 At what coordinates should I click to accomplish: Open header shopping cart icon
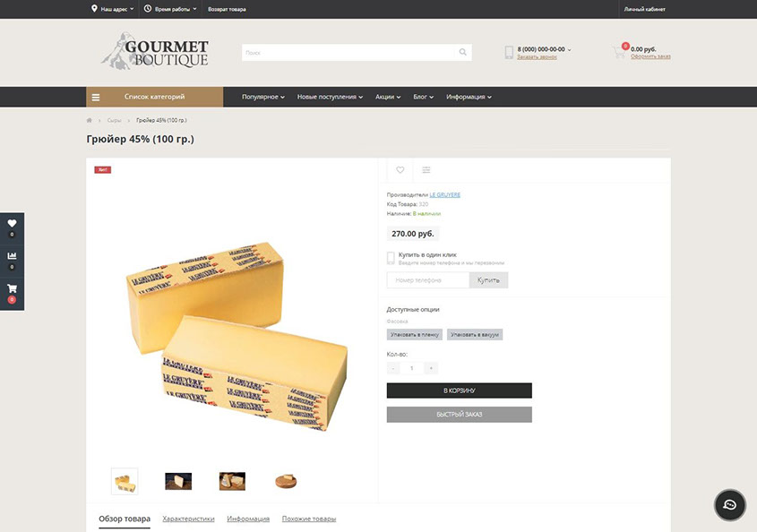619,52
